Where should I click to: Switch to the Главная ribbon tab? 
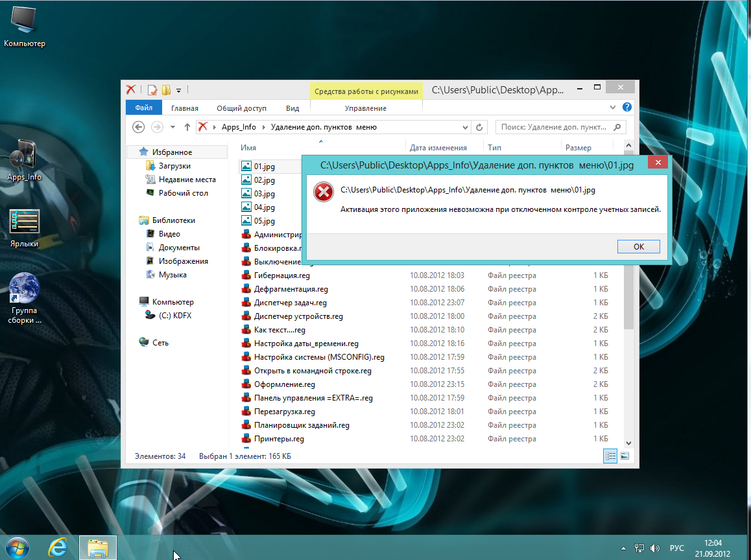(x=184, y=108)
